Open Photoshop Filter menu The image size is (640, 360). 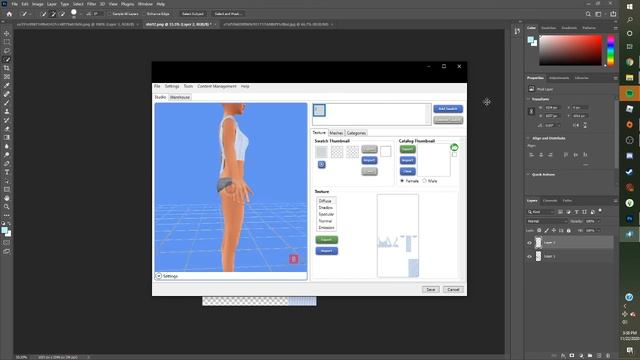pos(91,4)
